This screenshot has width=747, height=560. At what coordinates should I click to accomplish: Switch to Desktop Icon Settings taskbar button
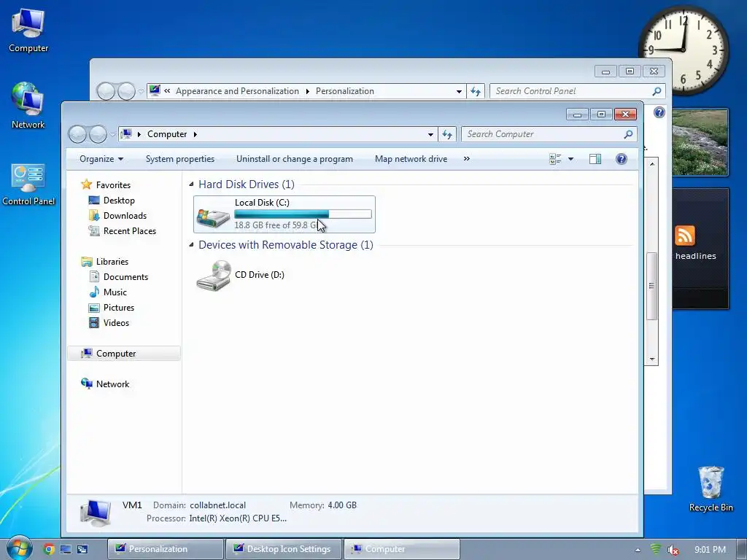[284, 549]
